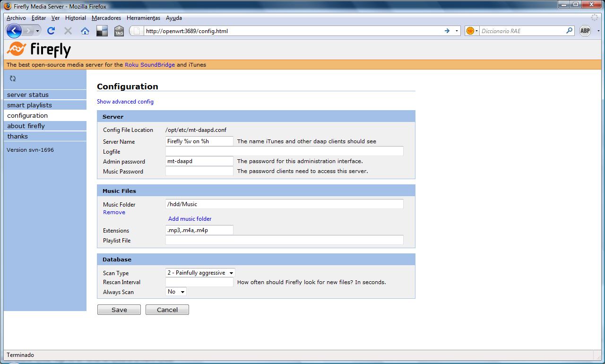Screen dimensions: 605x364
Task: Open the Editar menu
Action: (x=39, y=18)
